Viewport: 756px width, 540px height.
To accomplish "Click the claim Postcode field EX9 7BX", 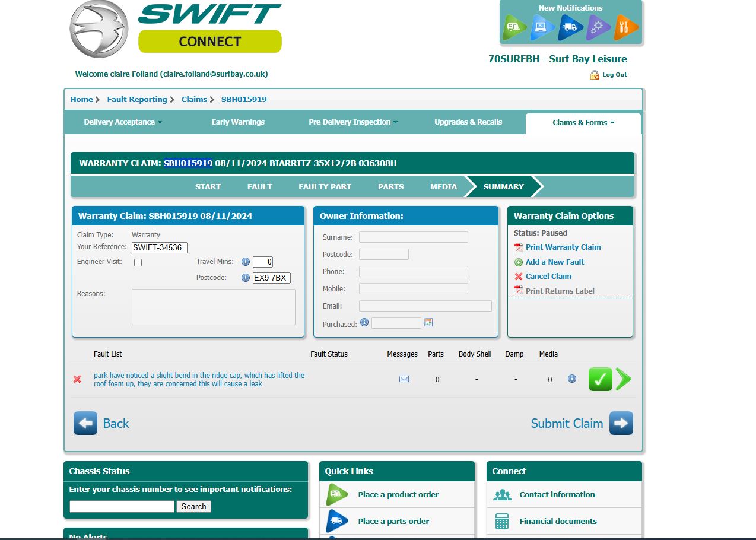I will tap(272, 278).
